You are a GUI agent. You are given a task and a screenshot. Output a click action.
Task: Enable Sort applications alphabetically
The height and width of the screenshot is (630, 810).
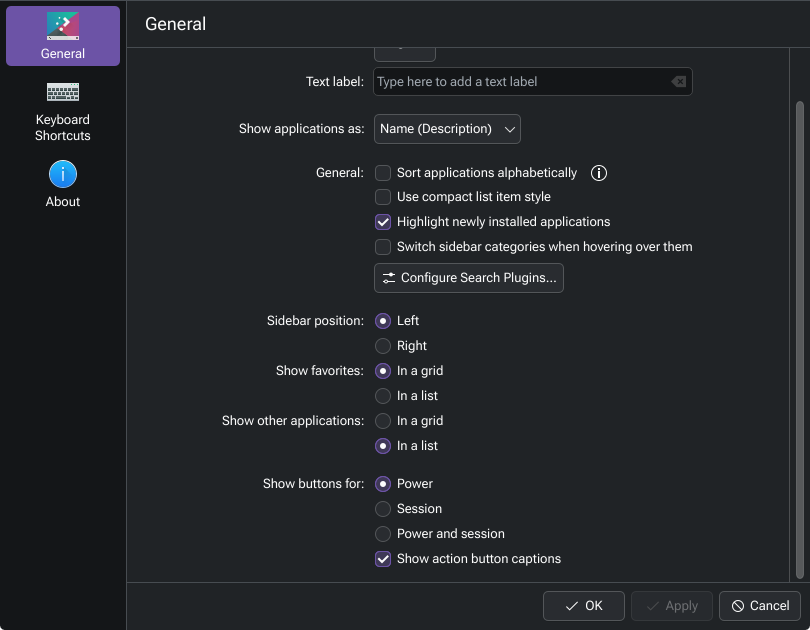[x=383, y=173]
